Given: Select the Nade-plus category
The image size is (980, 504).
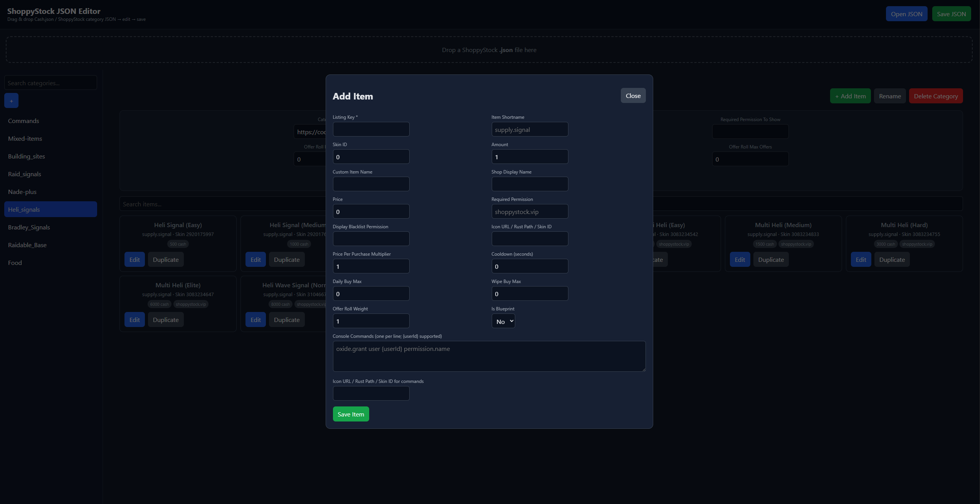Looking at the screenshot, I should click(x=50, y=192).
